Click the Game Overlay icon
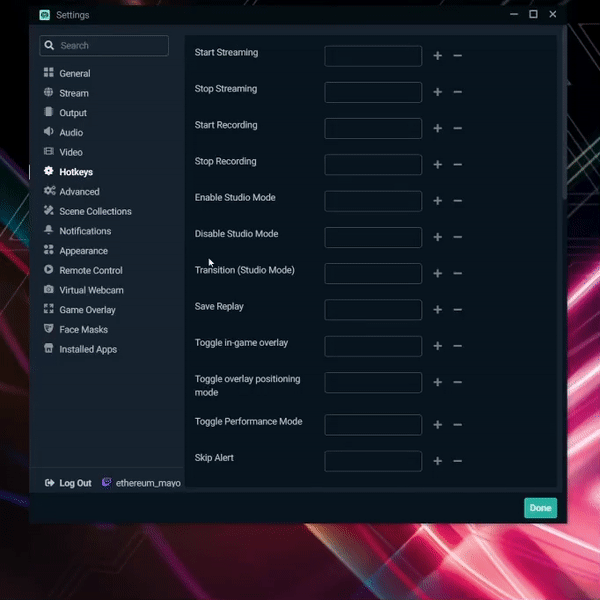 point(49,309)
